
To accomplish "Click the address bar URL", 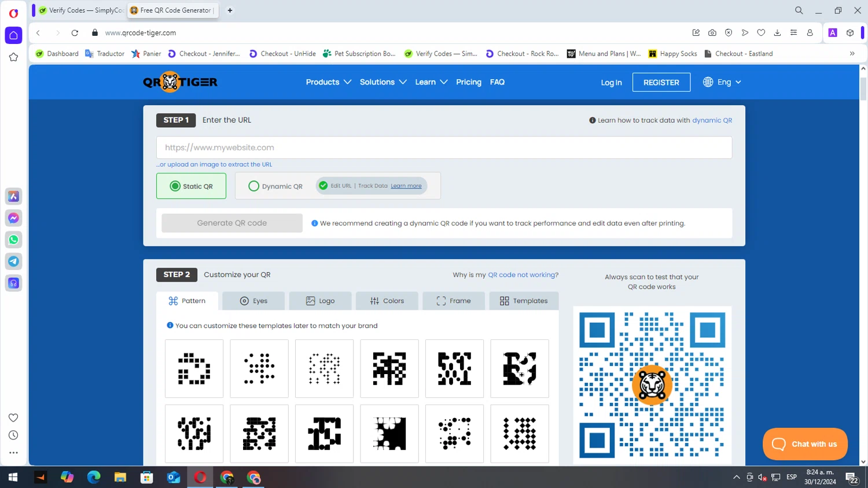I will tap(141, 33).
